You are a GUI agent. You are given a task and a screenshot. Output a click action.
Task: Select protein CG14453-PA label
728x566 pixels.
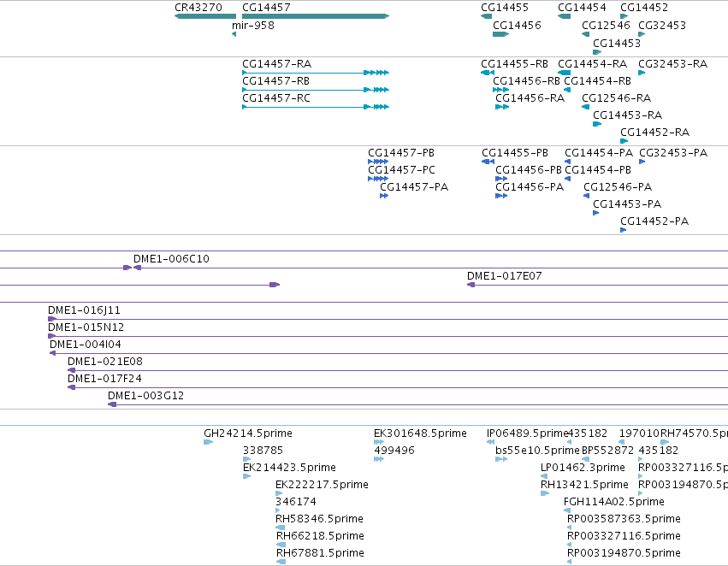click(627, 204)
